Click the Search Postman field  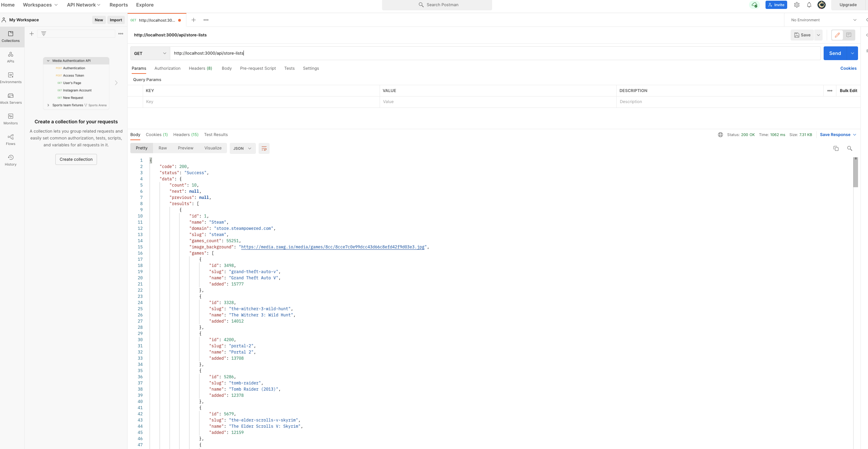(437, 5)
